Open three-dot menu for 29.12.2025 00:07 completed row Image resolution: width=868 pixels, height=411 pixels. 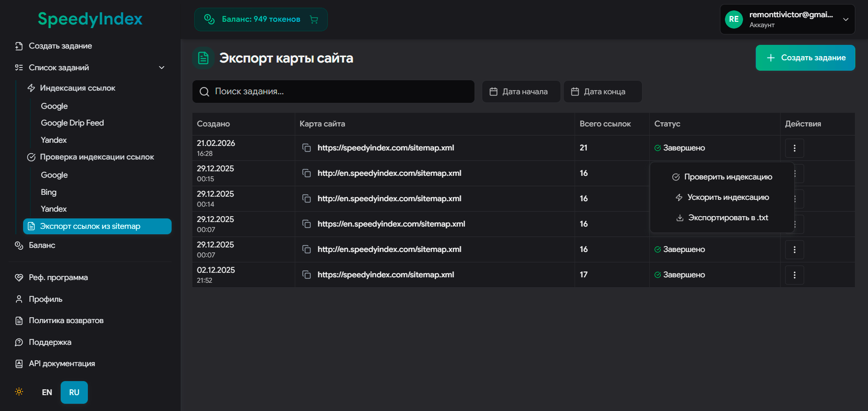794,250
